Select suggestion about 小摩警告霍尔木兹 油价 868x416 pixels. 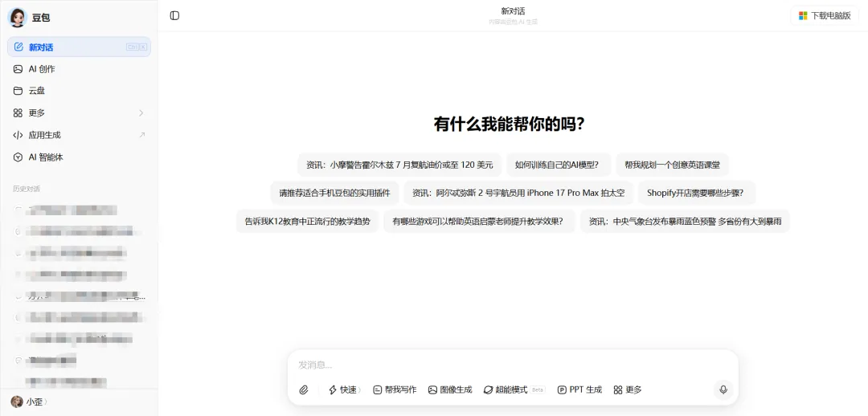coord(399,165)
